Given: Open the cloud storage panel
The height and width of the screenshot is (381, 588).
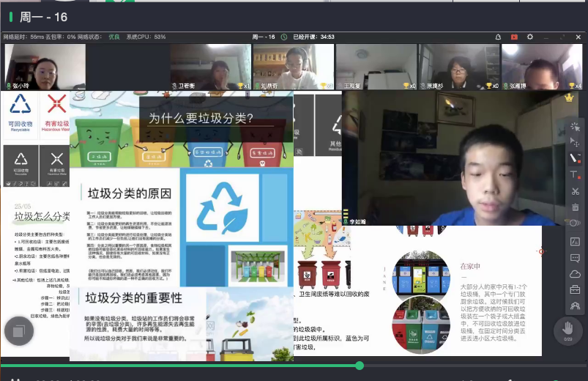Looking at the screenshot, I should [x=575, y=273].
